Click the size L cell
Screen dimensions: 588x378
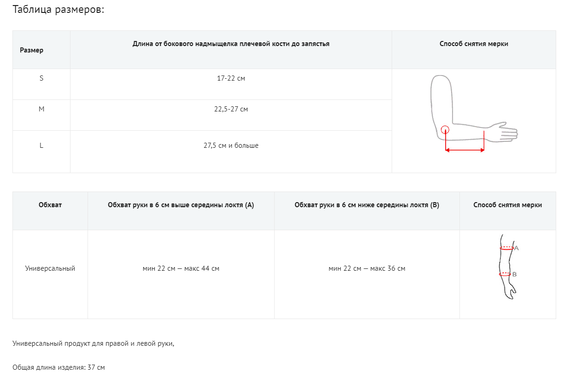click(41, 145)
